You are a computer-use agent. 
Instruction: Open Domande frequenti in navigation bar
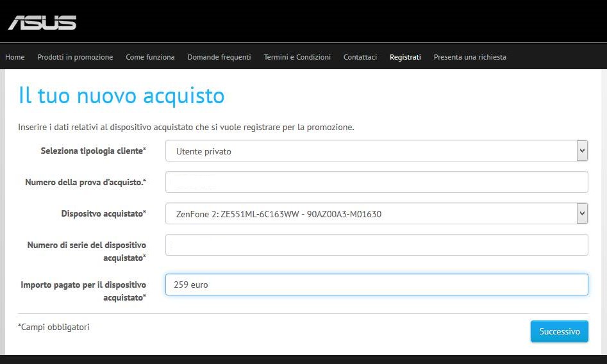tap(219, 57)
